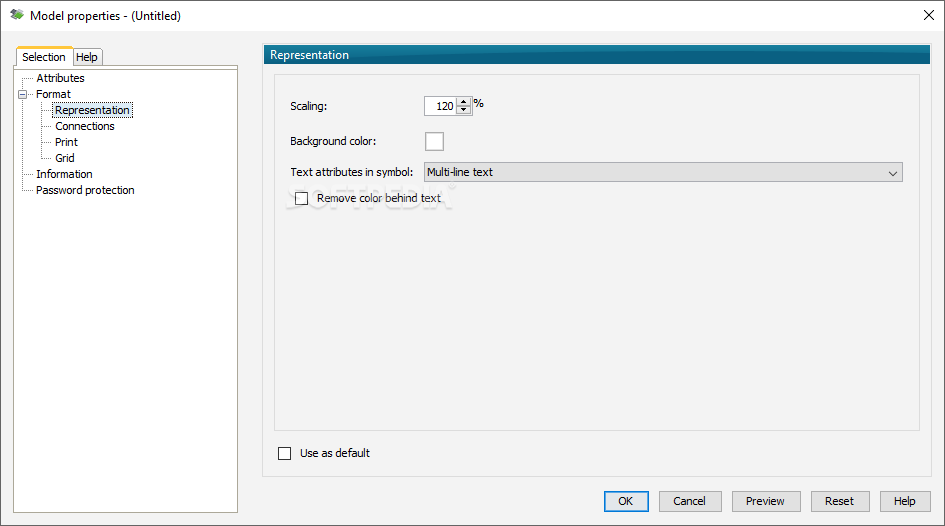The width and height of the screenshot is (945, 526).
Task: Click the Help button at the bottom
Action: tap(905, 501)
